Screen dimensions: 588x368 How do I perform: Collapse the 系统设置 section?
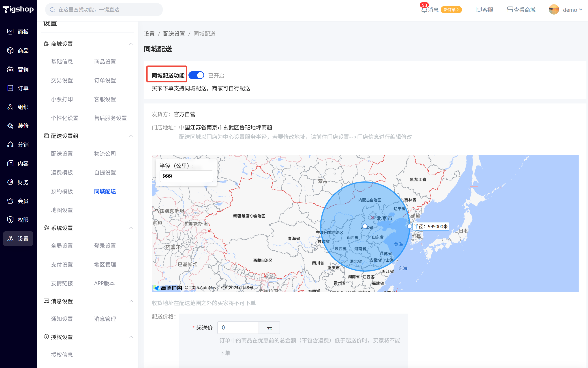click(131, 228)
